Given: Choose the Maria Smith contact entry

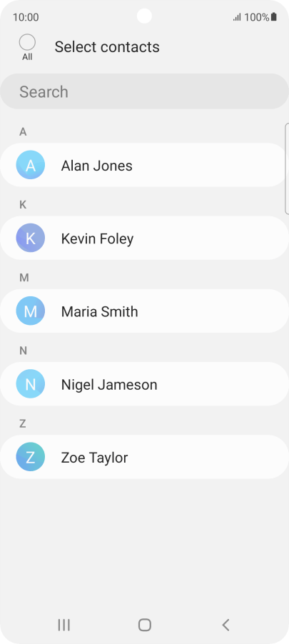Looking at the screenshot, I should 144,311.
